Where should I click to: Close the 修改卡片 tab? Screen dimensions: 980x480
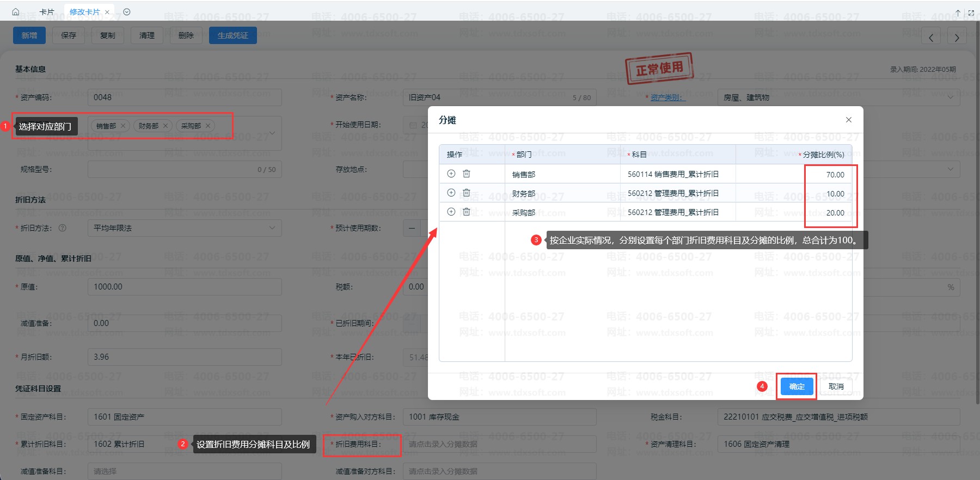[x=107, y=12]
